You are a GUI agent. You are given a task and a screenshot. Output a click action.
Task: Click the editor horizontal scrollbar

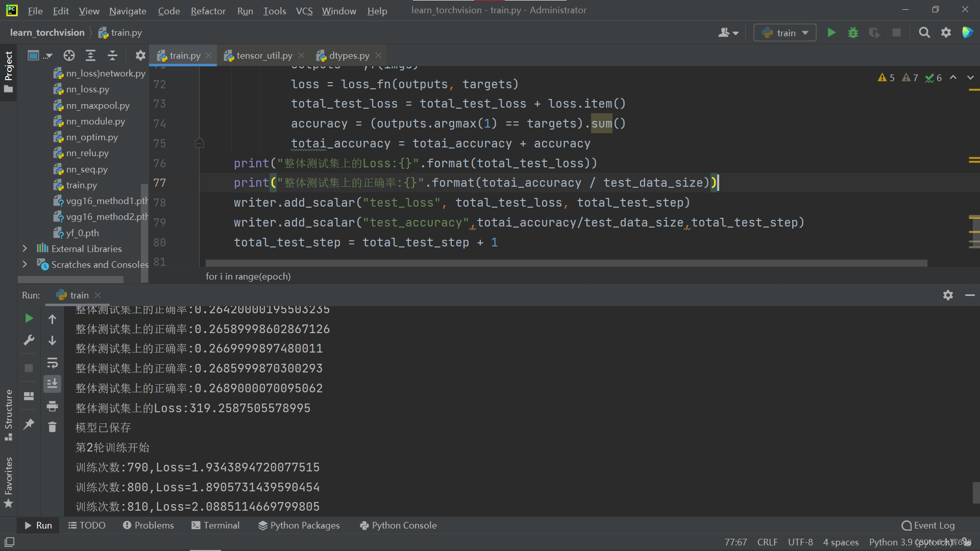point(566,263)
